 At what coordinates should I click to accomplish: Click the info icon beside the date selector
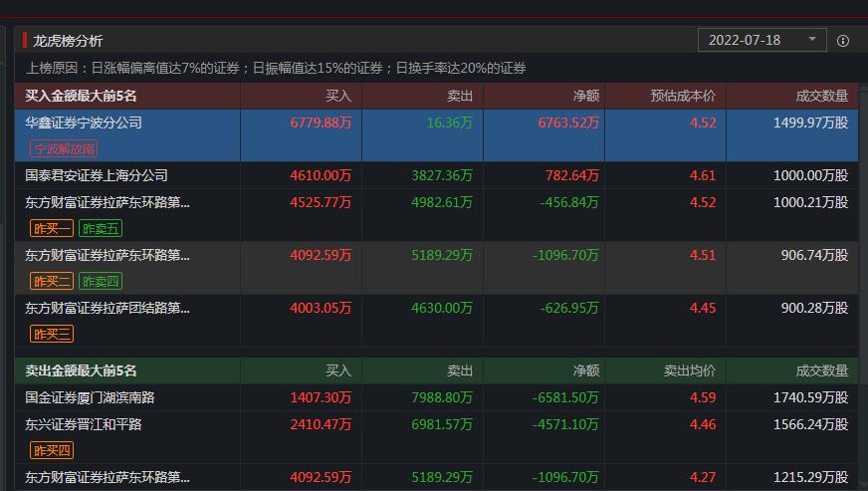point(843,41)
